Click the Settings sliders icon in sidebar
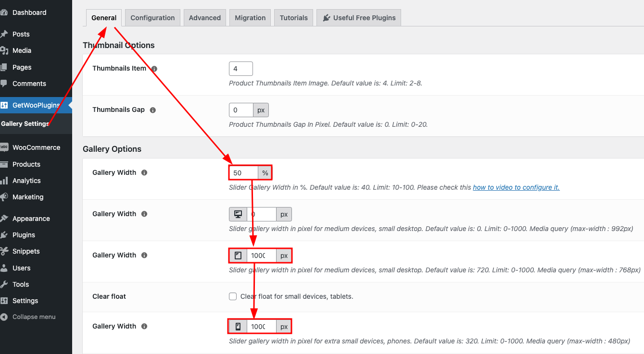 tap(4, 301)
